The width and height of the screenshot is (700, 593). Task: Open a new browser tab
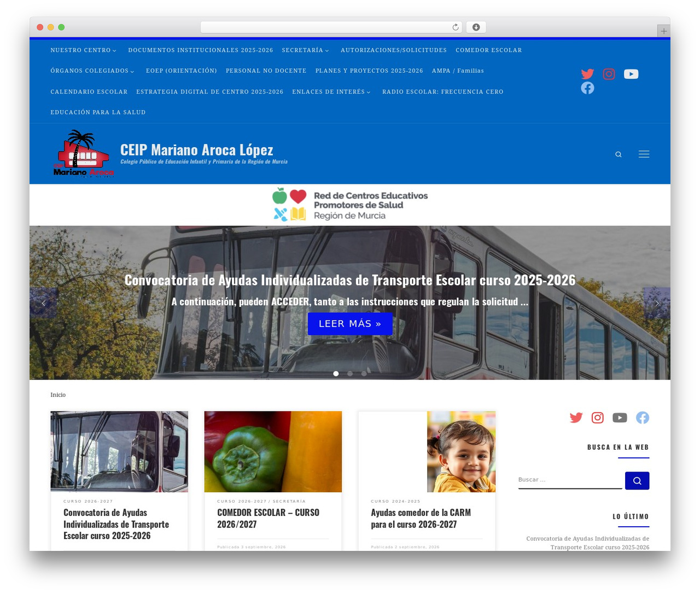tap(664, 31)
